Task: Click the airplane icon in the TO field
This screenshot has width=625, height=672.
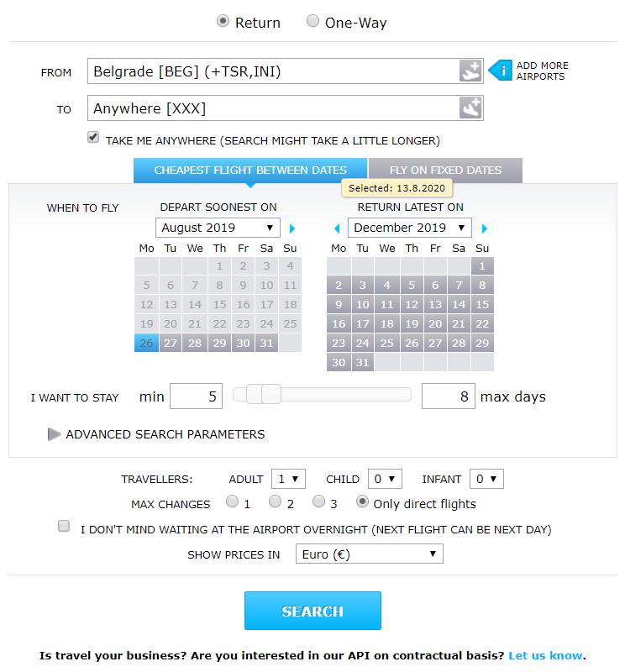Action: click(470, 108)
